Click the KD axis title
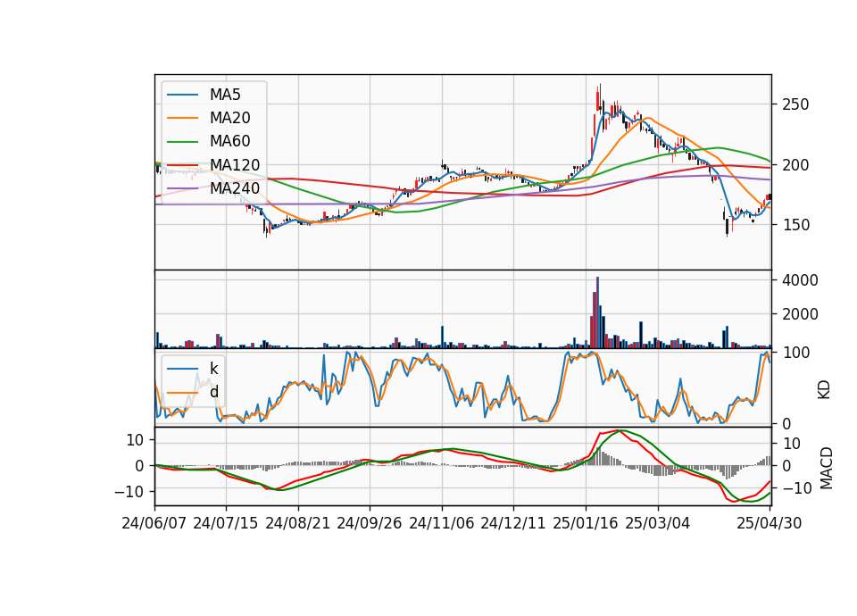This screenshot has width=857, height=616. tap(824, 389)
